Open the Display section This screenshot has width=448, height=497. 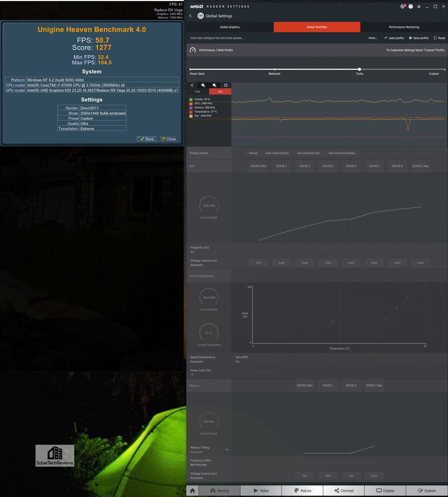(385, 491)
